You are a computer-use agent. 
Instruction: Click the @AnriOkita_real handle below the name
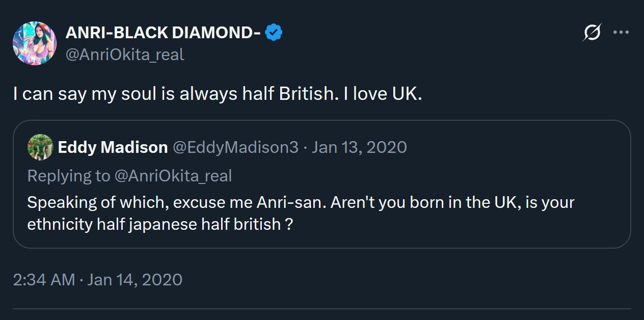point(125,55)
